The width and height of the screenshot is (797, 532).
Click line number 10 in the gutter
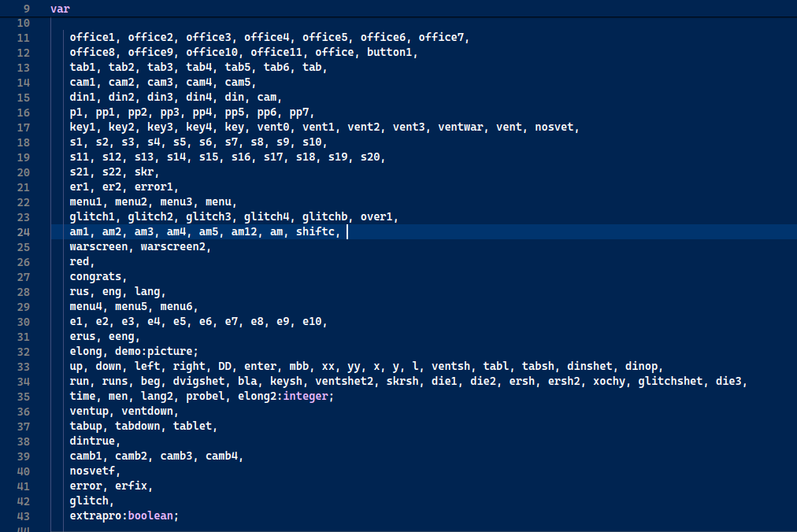coord(22,23)
